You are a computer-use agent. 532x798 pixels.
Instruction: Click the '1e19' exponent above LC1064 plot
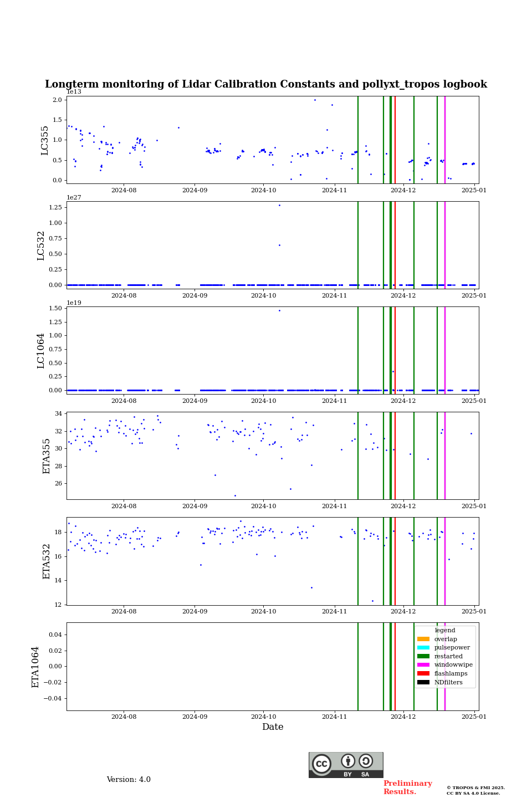[x=74, y=303]
